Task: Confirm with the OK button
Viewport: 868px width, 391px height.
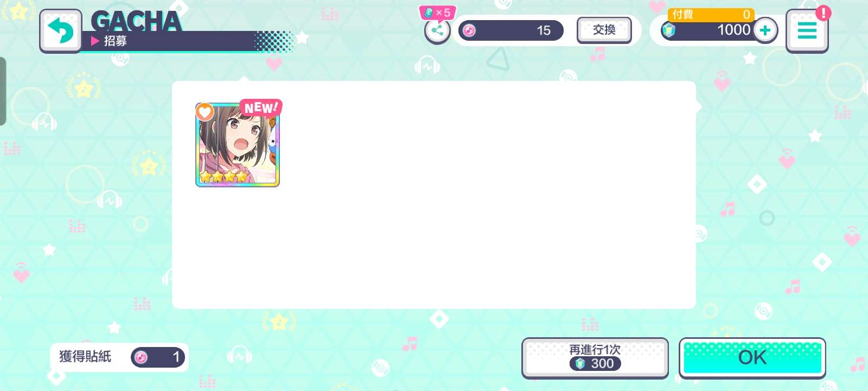Action: (x=752, y=357)
